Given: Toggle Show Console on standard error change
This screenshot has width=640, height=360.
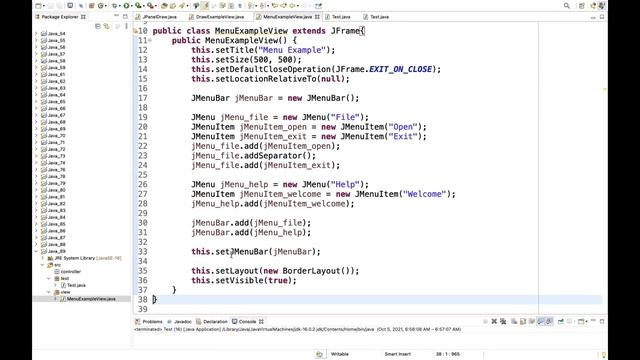Looking at the screenshot, I should [x=549, y=322].
